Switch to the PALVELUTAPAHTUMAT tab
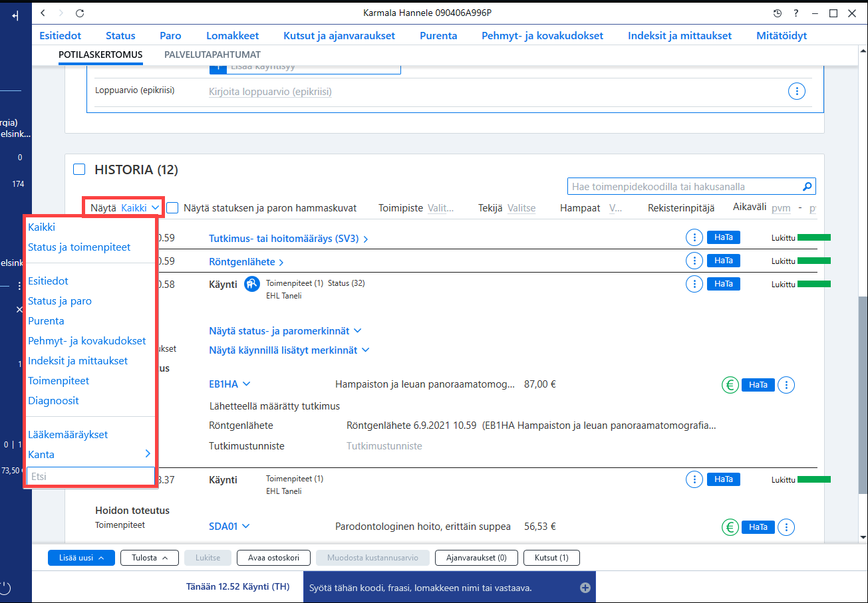The width and height of the screenshot is (868, 603). [x=212, y=55]
